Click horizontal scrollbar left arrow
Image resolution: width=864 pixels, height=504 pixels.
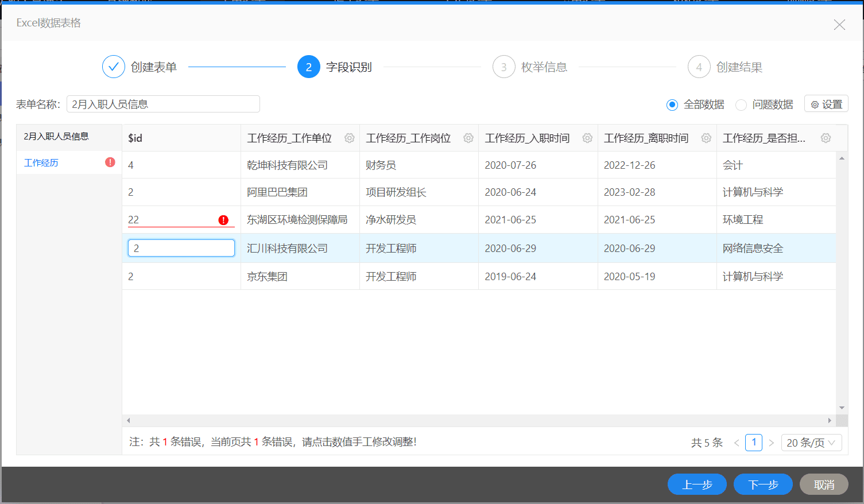(128, 421)
